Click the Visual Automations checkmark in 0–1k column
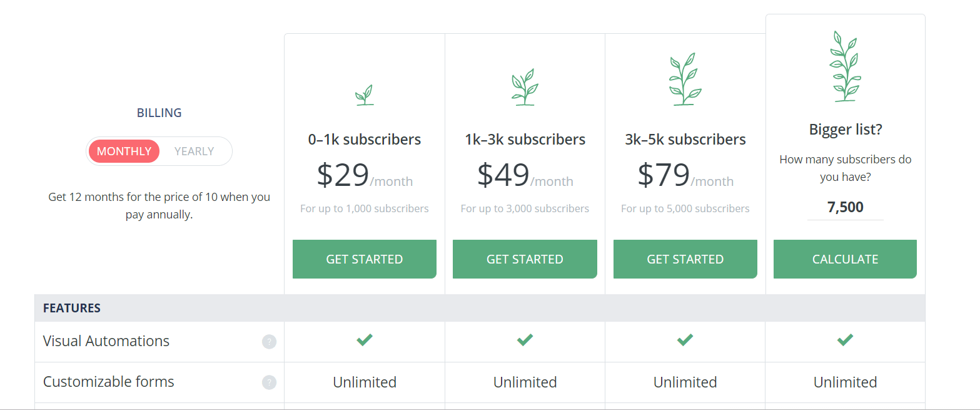 (365, 340)
